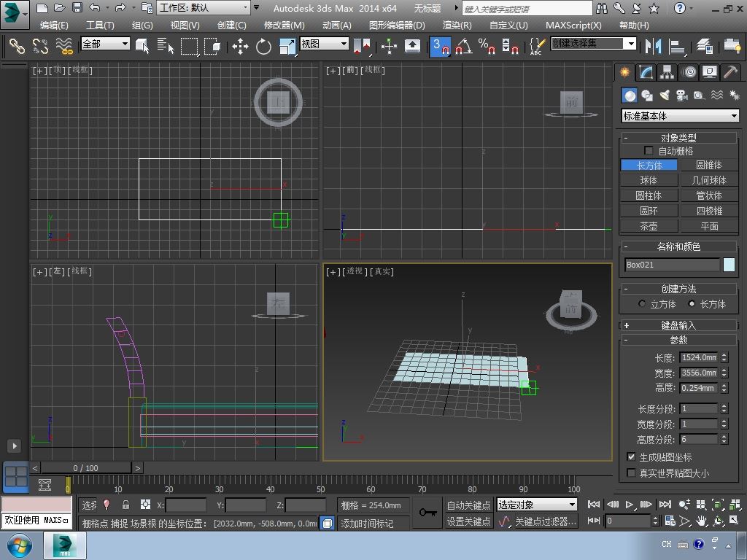Select the Link tool in main toolbar

tap(18, 46)
